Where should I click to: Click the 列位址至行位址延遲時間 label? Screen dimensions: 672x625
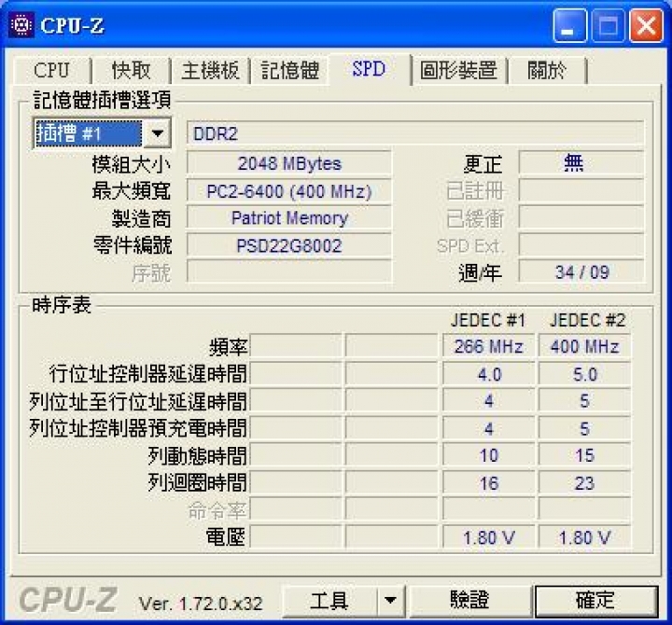(138, 401)
